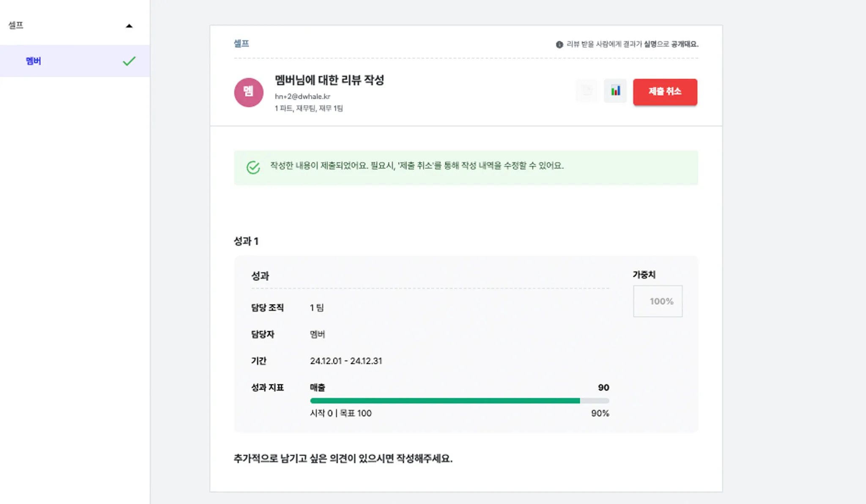
Task: Click the additional comments prompt text
Action: [x=343, y=459]
